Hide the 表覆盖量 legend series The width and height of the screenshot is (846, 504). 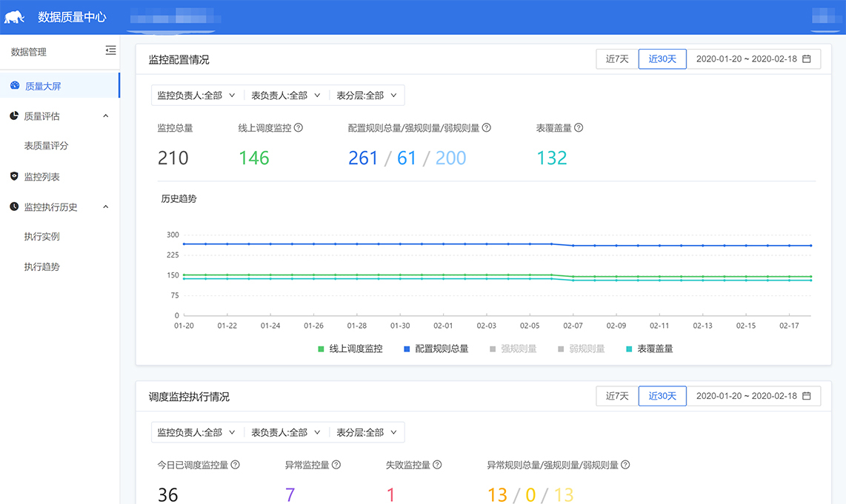pyautogui.click(x=649, y=349)
